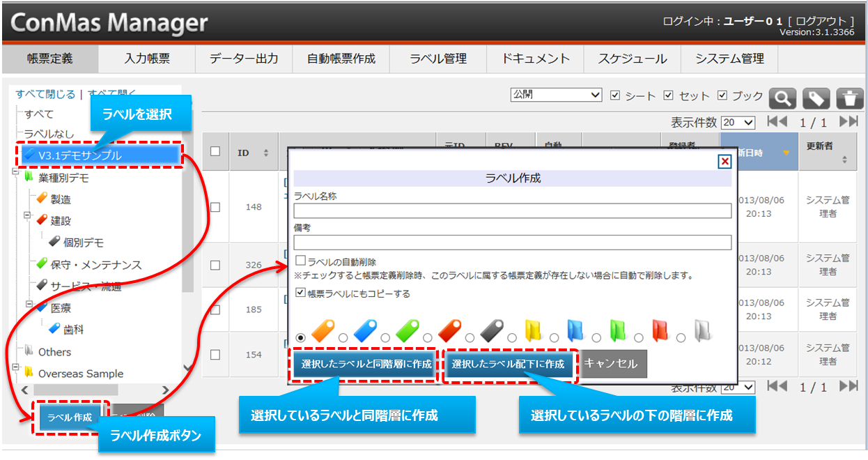
Task: Go to the last page arrow icon
Action: pyautogui.click(x=848, y=121)
